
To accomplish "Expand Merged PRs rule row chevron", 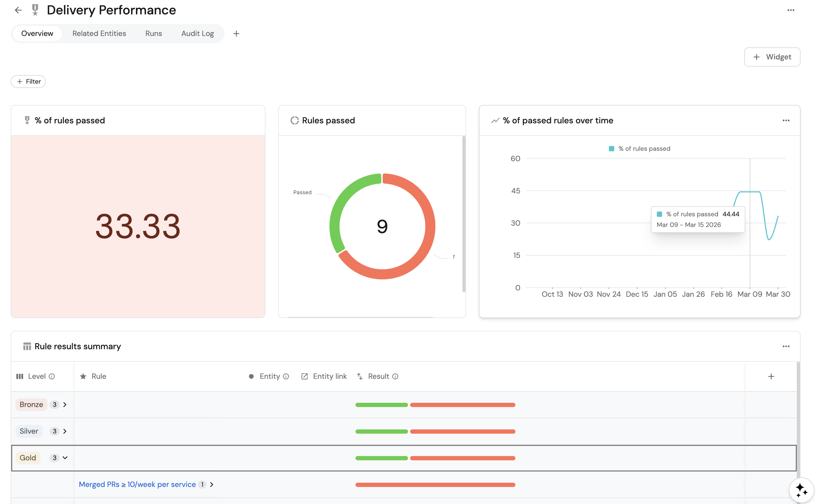I will coord(211,484).
